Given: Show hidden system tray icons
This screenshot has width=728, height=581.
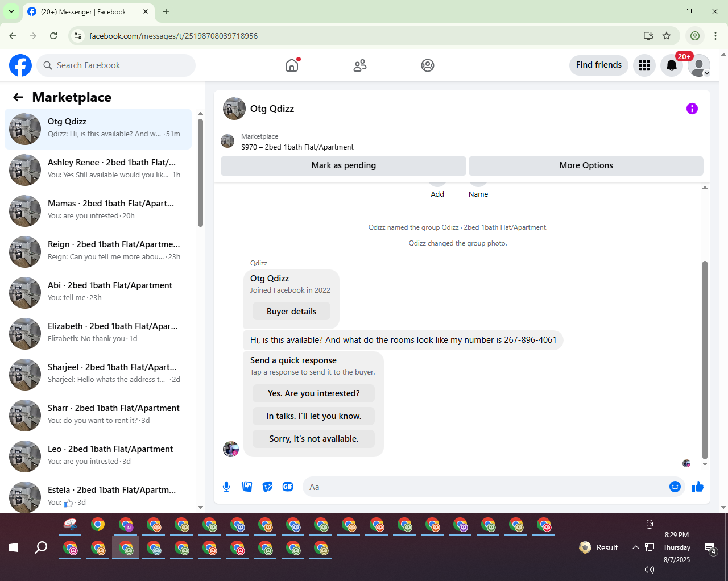Looking at the screenshot, I should pyautogui.click(x=635, y=547).
